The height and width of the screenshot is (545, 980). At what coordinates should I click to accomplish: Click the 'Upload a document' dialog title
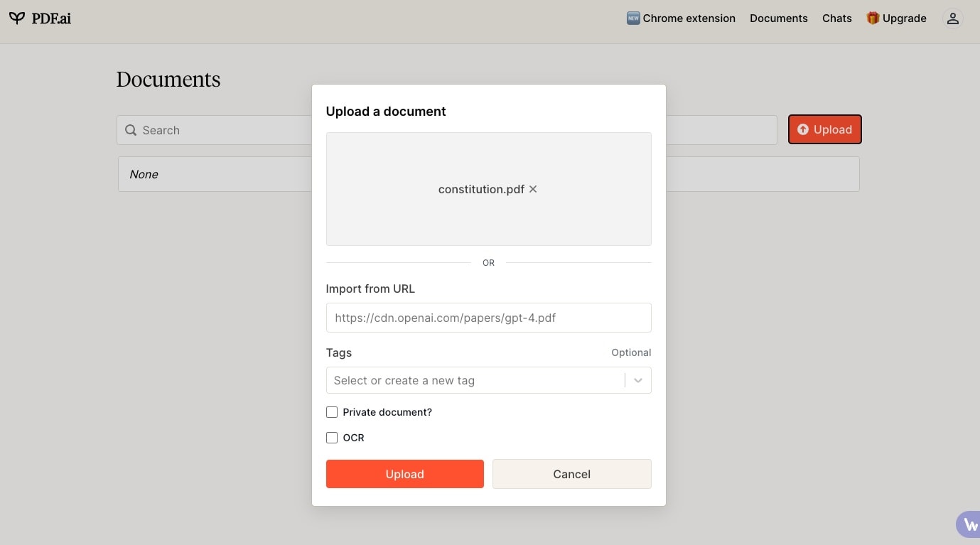pyautogui.click(x=386, y=111)
